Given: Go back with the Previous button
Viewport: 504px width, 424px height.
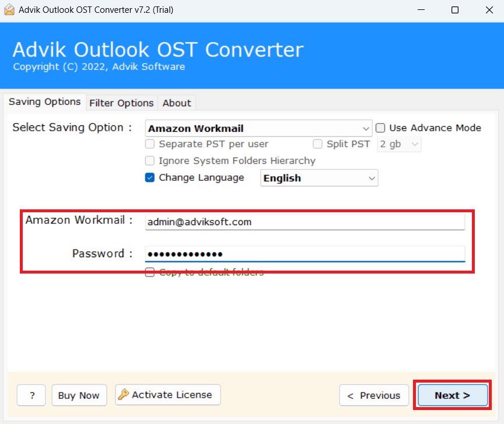Looking at the screenshot, I should (x=374, y=395).
